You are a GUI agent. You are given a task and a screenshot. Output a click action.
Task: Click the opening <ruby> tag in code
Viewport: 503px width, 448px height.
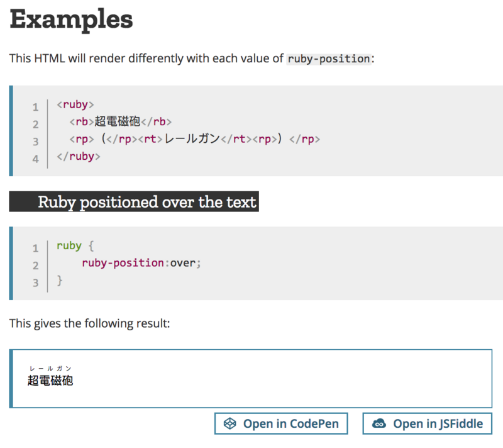coord(75,105)
